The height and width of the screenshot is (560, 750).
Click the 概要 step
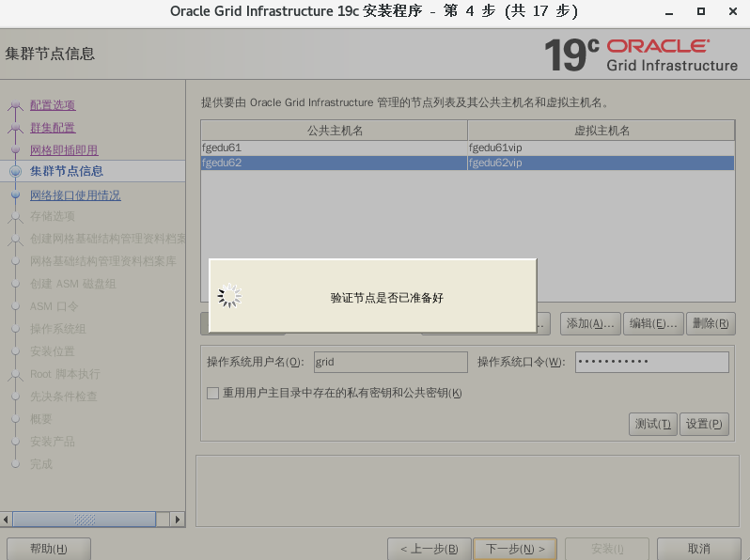coord(40,419)
